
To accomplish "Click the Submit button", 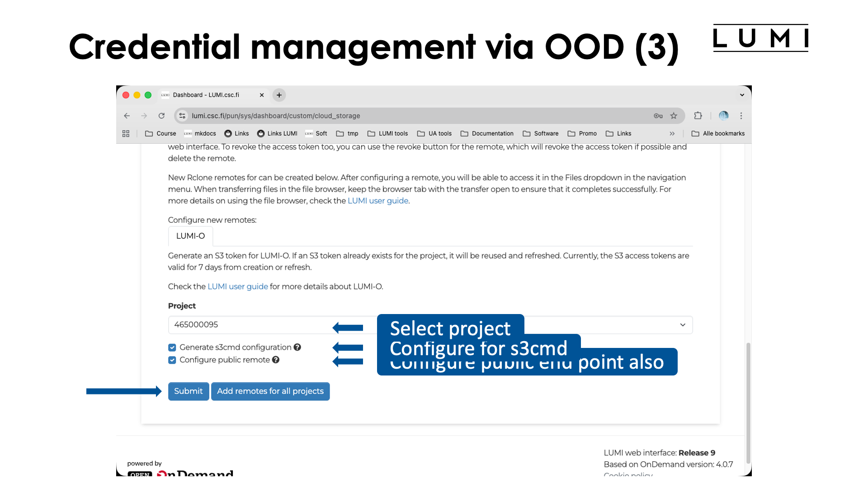I will click(x=188, y=391).
